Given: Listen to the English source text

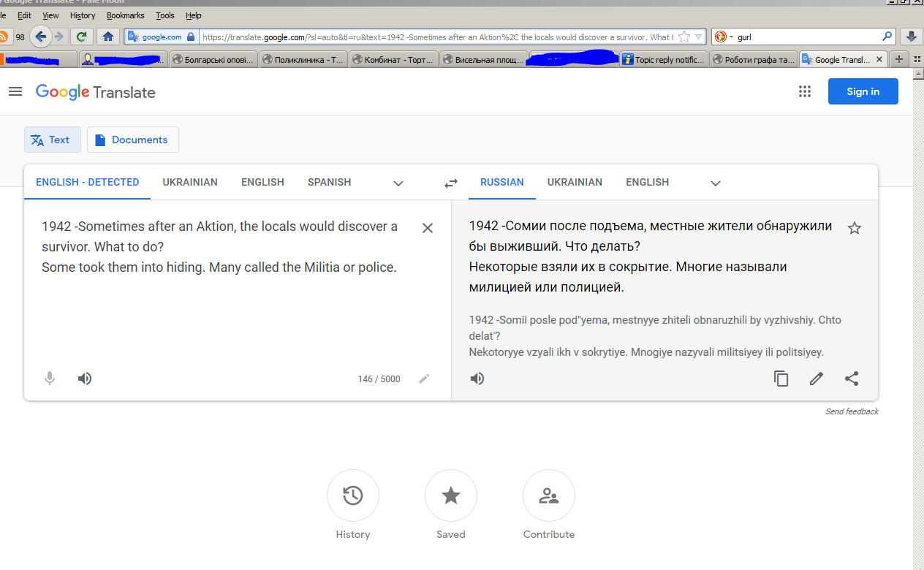Looking at the screenshot, I should click(85, 379).
